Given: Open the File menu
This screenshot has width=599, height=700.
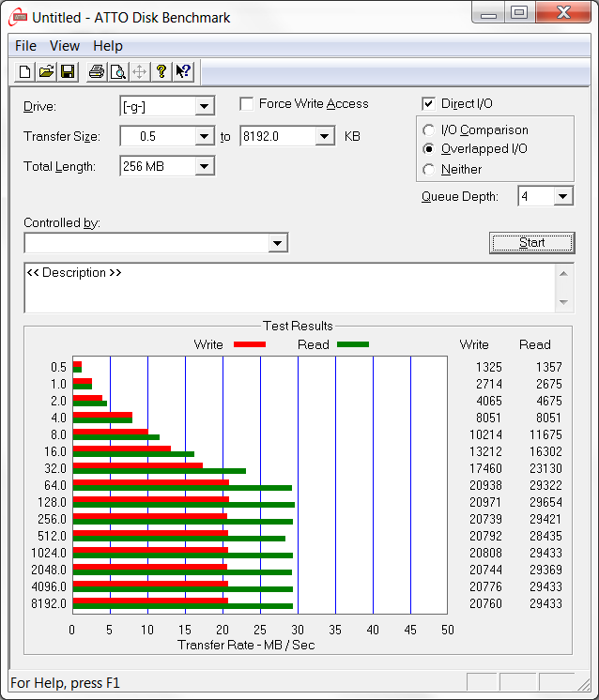Looking at the screenshot, I should [25, 45].
